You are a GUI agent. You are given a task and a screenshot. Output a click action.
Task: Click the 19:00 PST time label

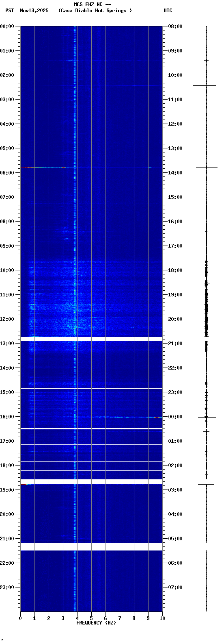(x=7, y=490)
